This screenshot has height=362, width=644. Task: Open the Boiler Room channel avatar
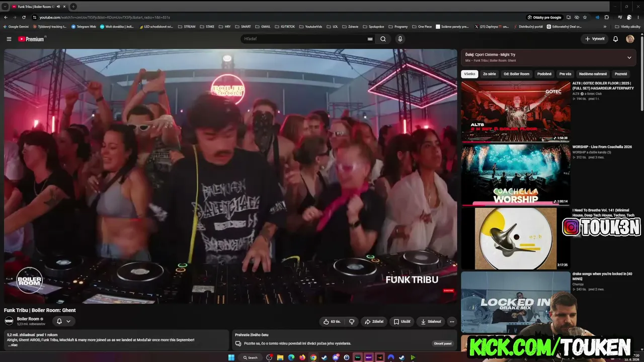9,321
